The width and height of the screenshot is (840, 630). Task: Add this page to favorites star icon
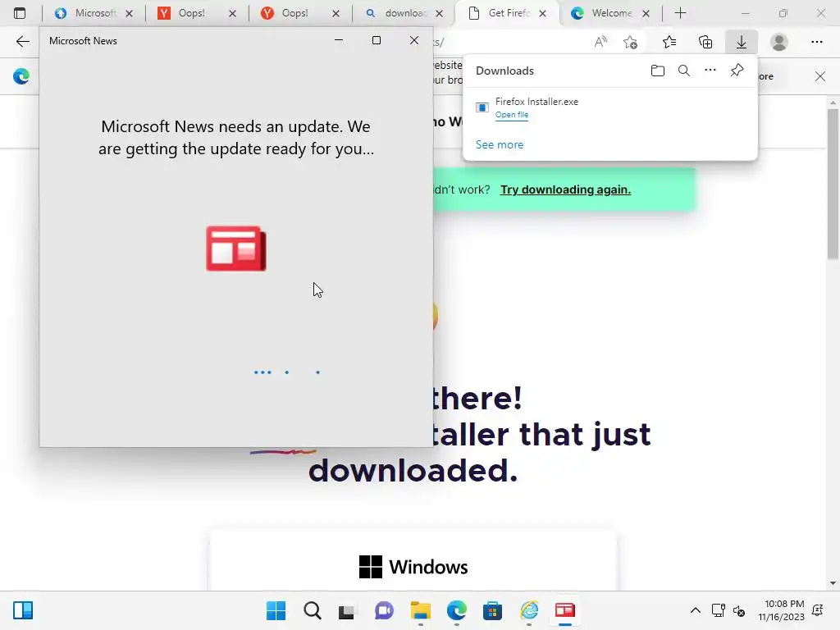click(631, 42)
